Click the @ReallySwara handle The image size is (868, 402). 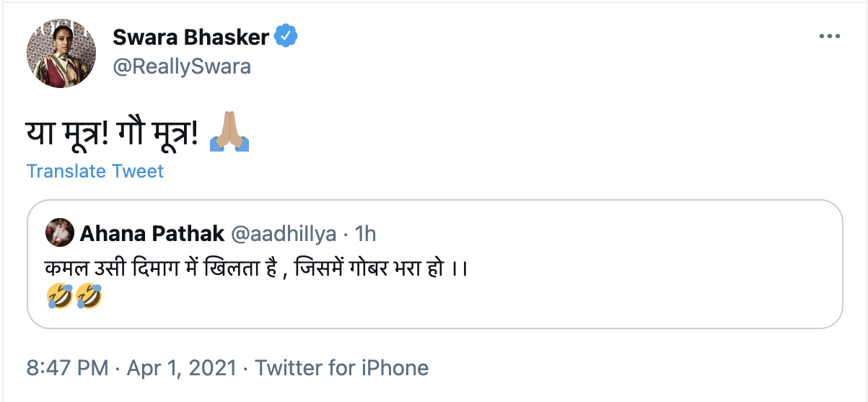tap(182, 66)
